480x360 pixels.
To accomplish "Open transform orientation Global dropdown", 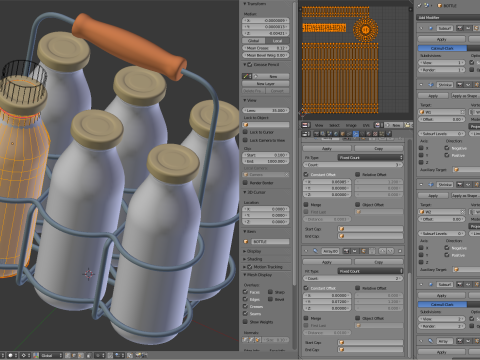I will (x=51, y=355).
